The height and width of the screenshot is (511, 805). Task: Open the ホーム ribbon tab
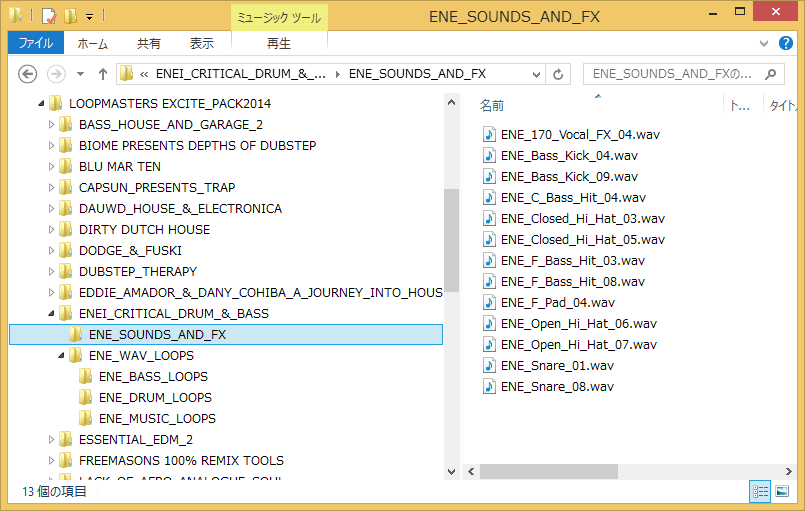coord(92,44)
